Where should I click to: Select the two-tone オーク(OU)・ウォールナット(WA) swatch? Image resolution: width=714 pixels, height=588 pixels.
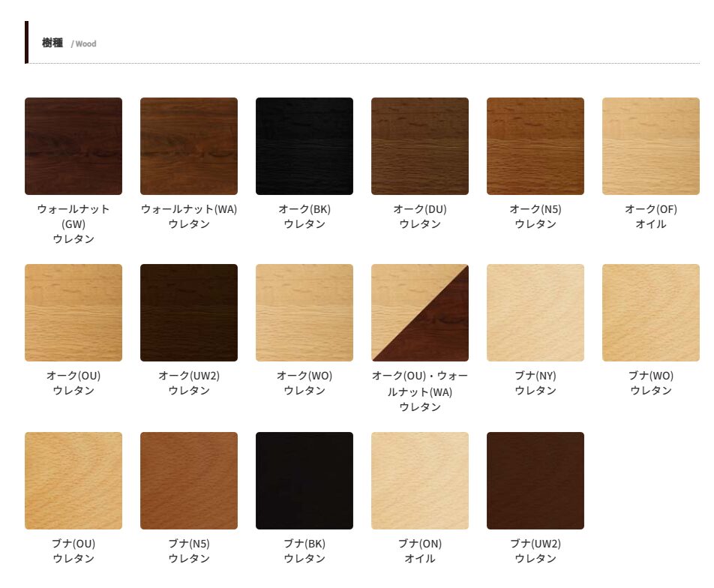(x=420, y=313)
